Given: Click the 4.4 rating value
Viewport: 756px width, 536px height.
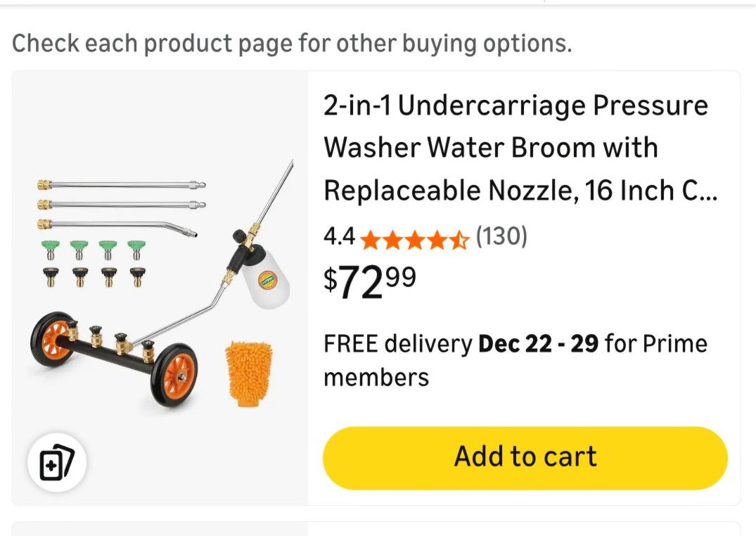Looking at the screenshot, I should point(338,237).
